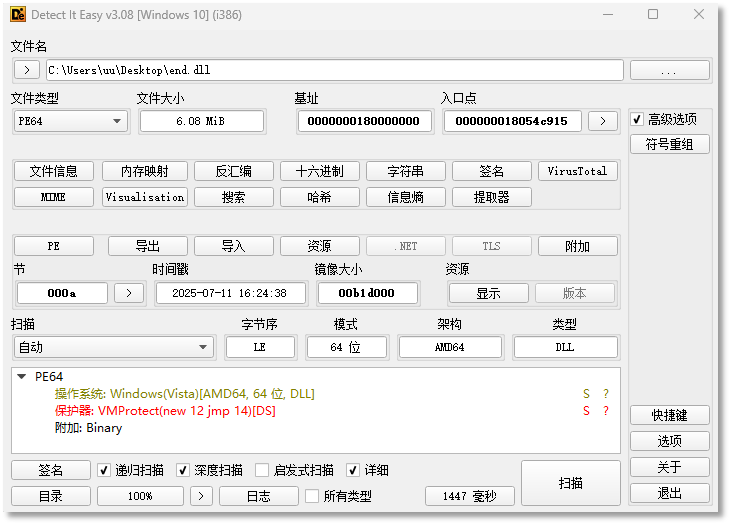The image size is (730, 523).
Task: Click the arrow button beside the file path
Action: [27, 70]
